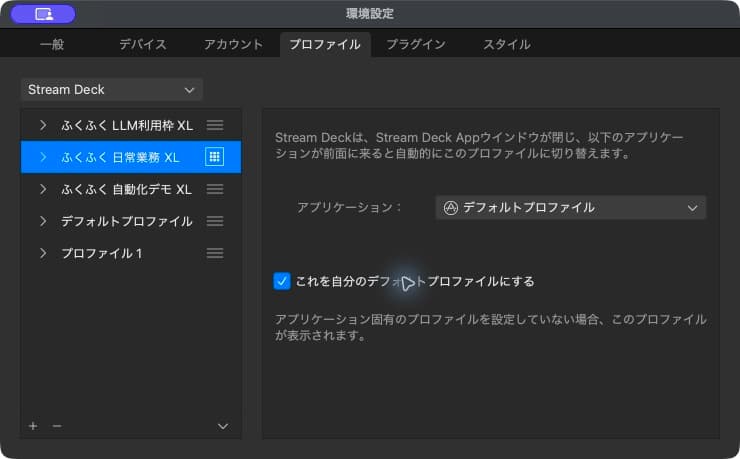Open the 一般 tab
Viewport: 740px width, 459px height.
[x=52, y=44]
